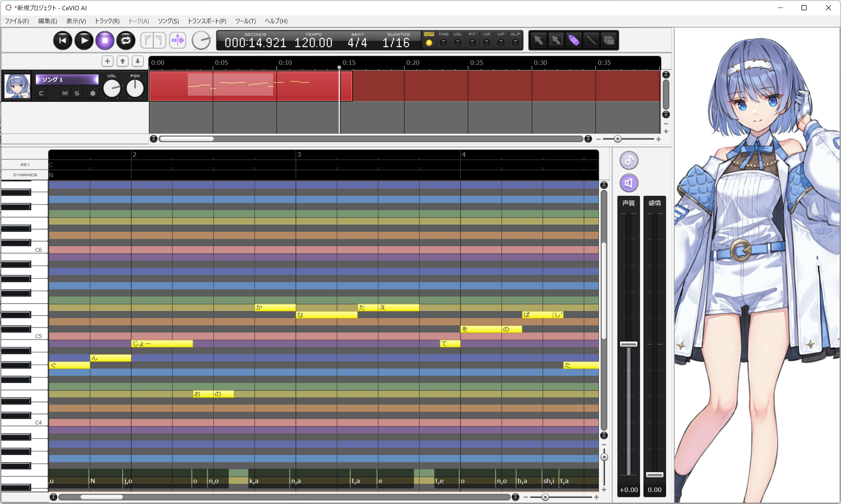
Task: Select the line drawing tool
Action: (x=591, y=40)
